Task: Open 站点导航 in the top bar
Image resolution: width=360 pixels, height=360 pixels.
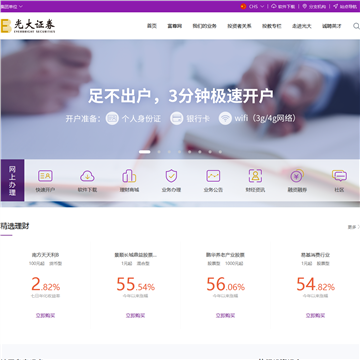Action: [x=345, y=6]
